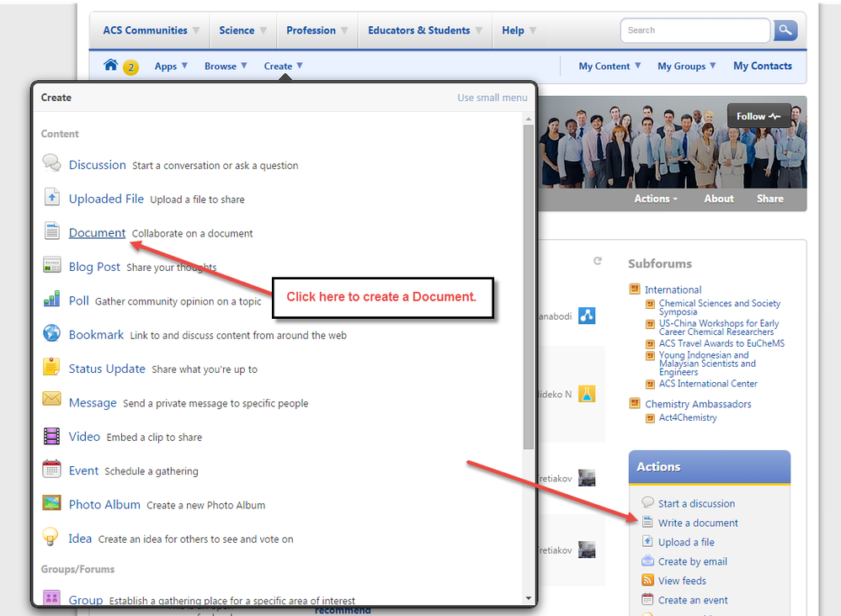Switch to Use small menu
This screenshot has width=841, height=616.
pos(492,98)
